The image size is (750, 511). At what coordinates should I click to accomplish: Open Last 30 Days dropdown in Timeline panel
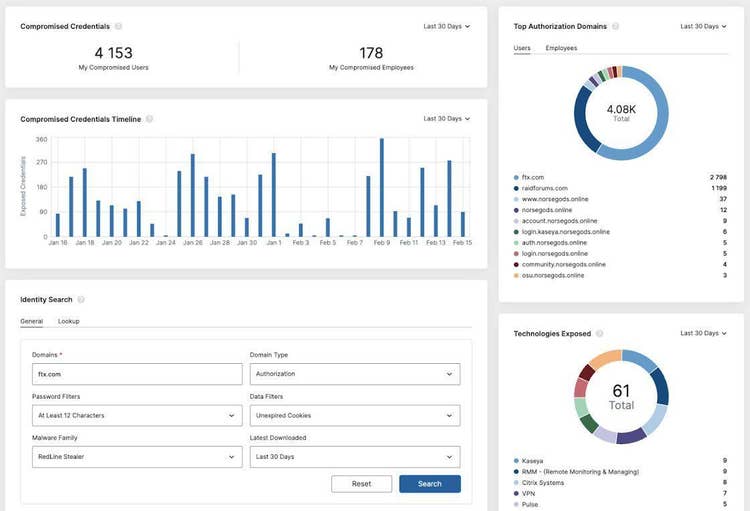tap(446, 119)
